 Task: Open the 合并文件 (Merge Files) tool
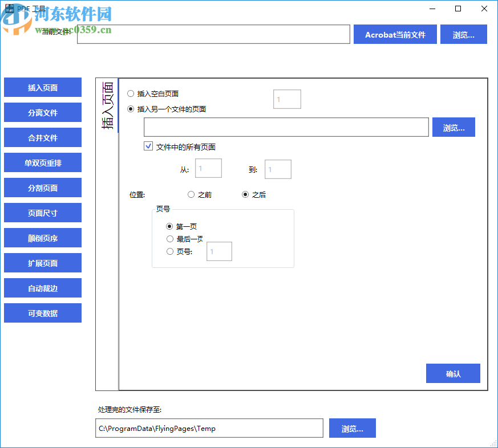(42, 137)
